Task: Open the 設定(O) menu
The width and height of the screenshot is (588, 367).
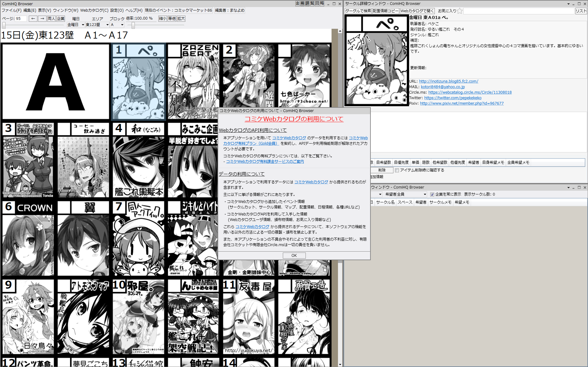Action: click(117, 10)
